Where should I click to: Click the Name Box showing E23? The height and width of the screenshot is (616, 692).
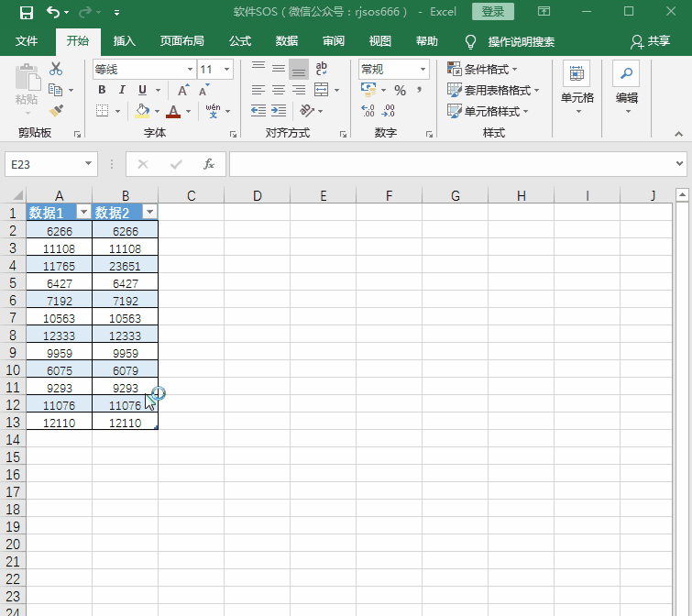point(51,164)
